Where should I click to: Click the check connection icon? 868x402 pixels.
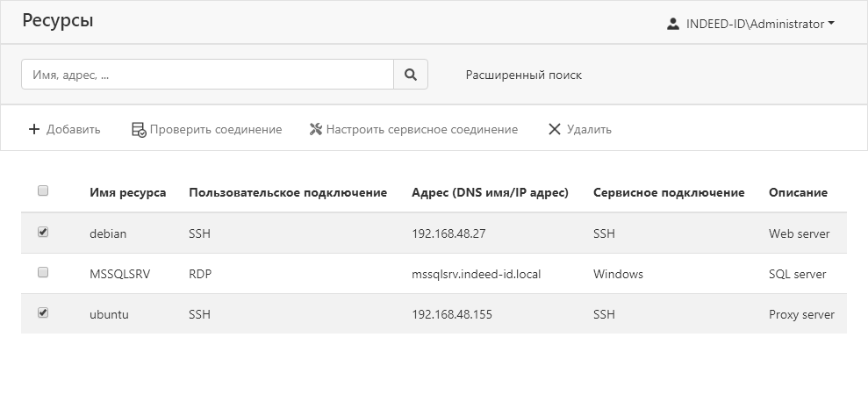coord(139,129)
